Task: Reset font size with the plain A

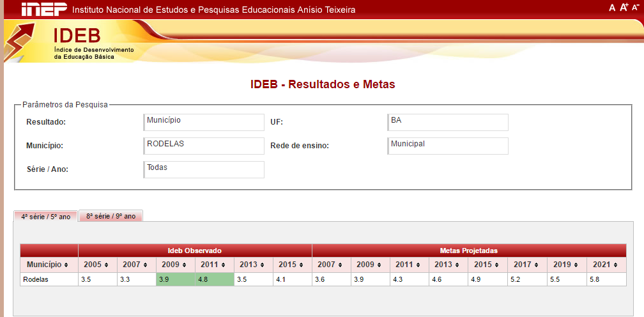Action: 612,8
